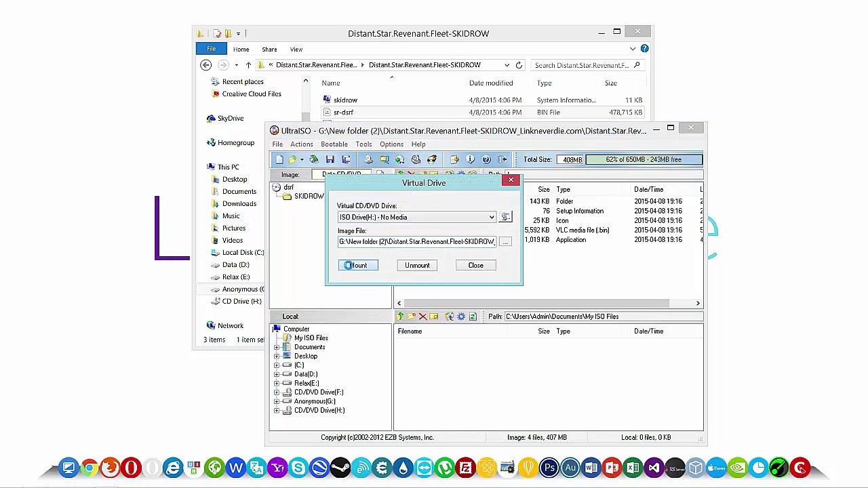Open the UltraISO Tools menu
The image size is (868, 488).
(363, 144)
